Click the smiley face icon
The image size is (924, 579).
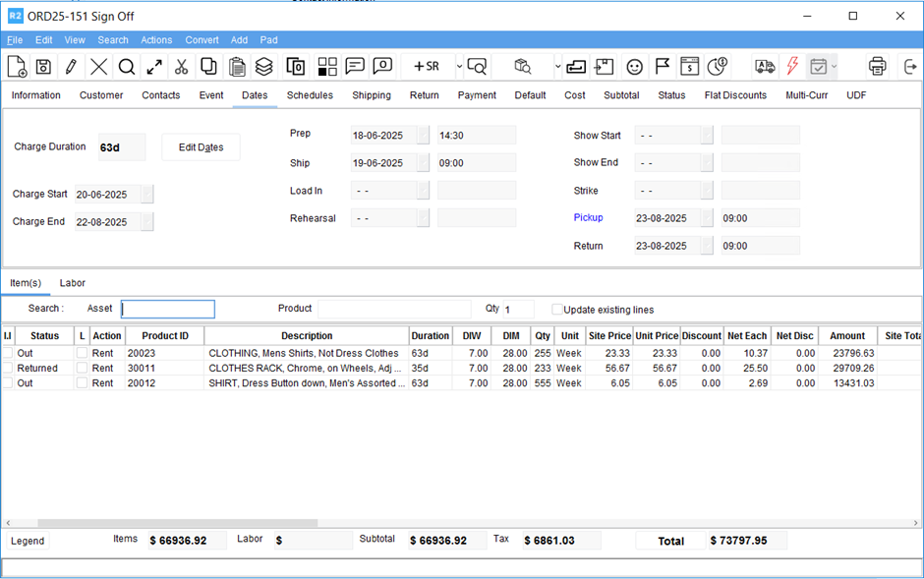pos(635,67)
